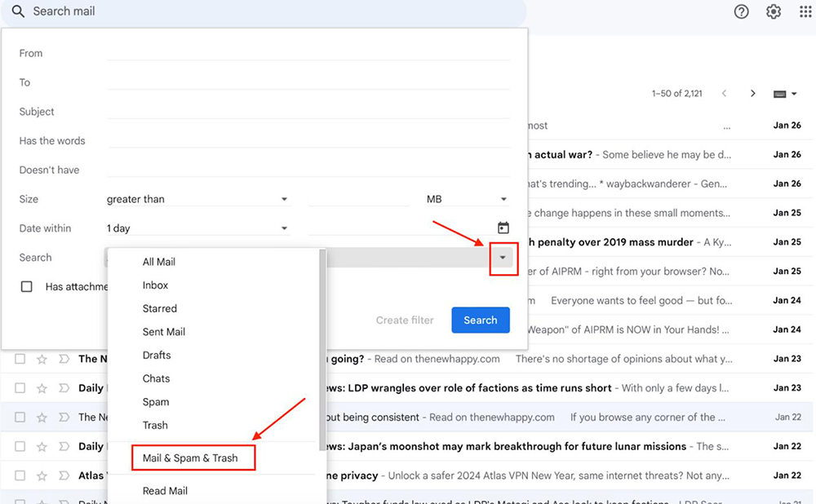
Task: Expand the search folder dropdown arrow
Action: [503, 257]
